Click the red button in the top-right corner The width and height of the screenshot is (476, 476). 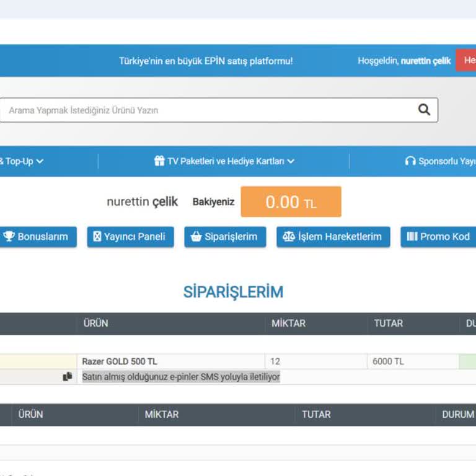coord(466,60)
